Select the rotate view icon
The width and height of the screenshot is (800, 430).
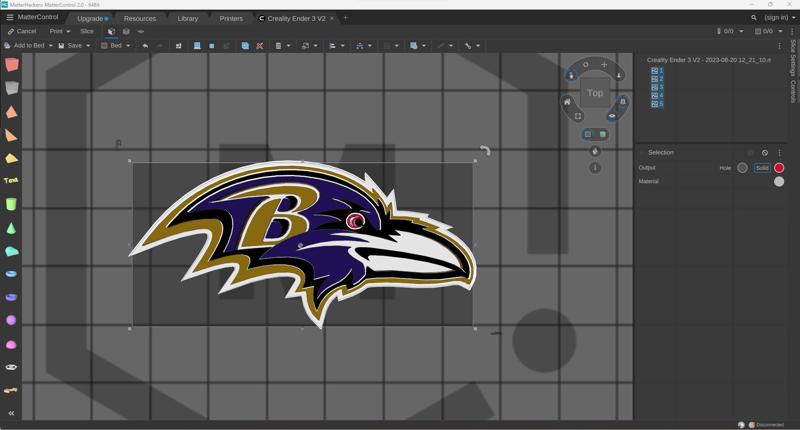[x=586, y=64]
